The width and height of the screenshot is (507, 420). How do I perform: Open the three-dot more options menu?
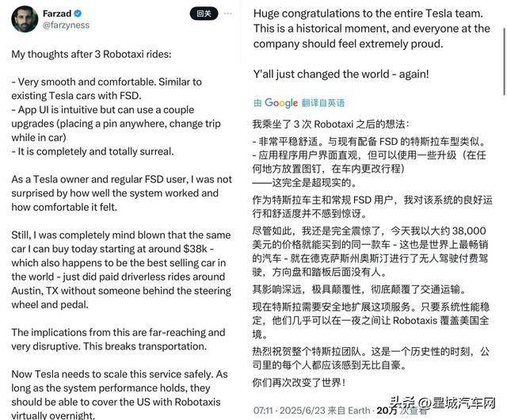(x=228, y=13)
